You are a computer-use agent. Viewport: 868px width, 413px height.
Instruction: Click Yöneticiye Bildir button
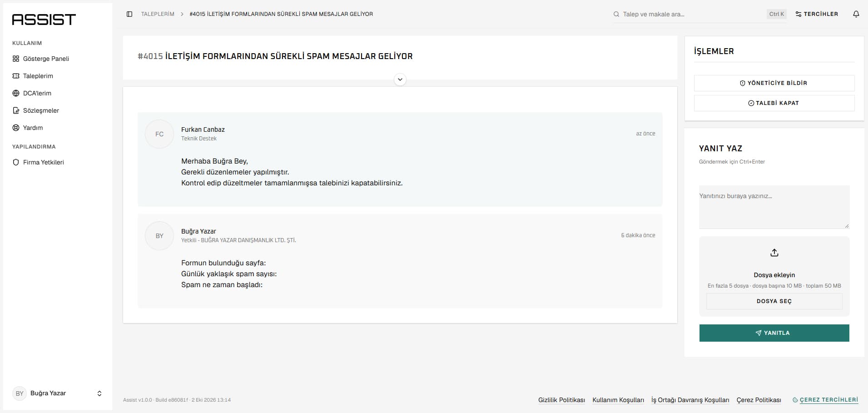pos(774,83)
